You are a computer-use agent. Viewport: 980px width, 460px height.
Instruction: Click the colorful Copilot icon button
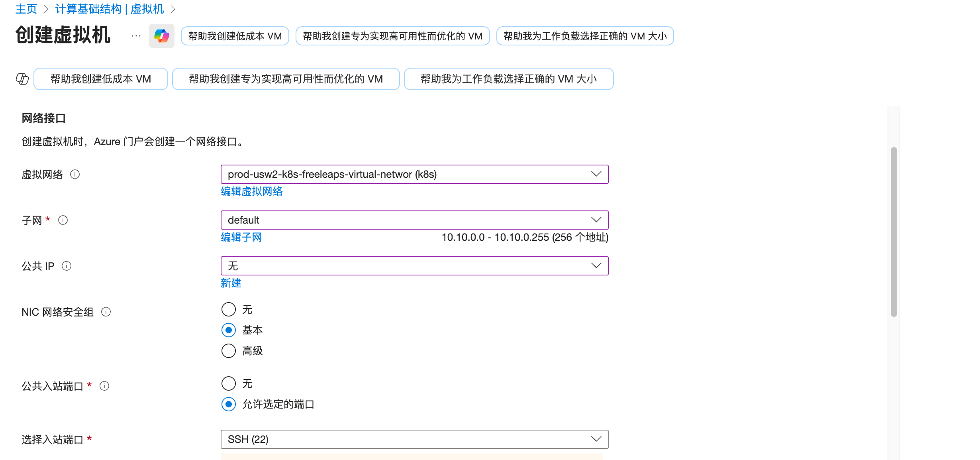tap(161, 36)
